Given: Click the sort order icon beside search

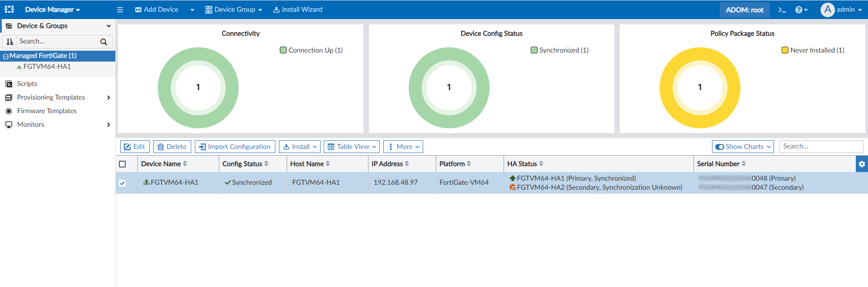Looking at the screenshot, I should 10,42.
